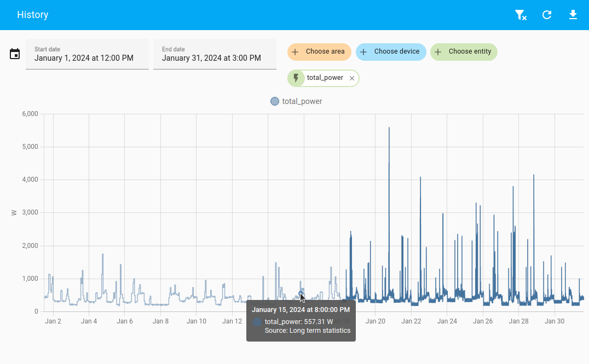Click the plus icon on Choose entity

tap(438, 52)
